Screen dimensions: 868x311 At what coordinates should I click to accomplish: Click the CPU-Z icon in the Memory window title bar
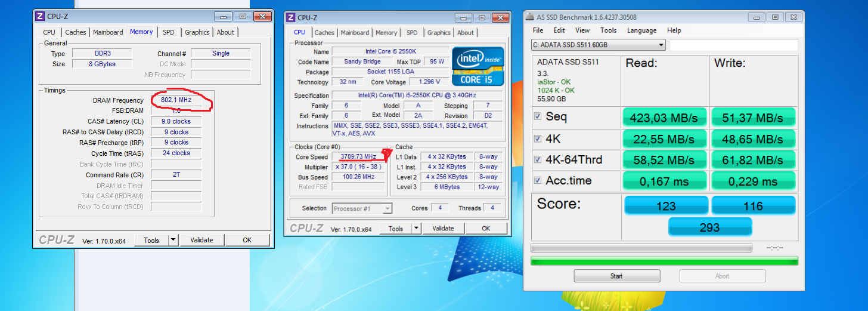pyautogui.click(x=40, y=16)
